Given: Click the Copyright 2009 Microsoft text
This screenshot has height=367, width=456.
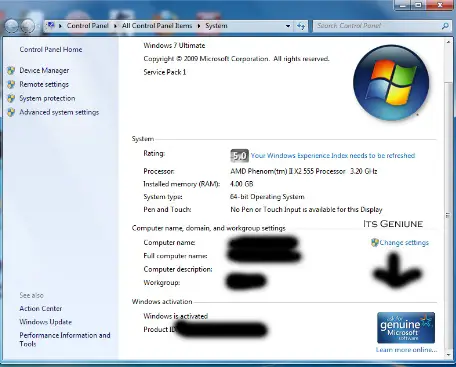Looking at the screenshot, I should pos(236,59).
